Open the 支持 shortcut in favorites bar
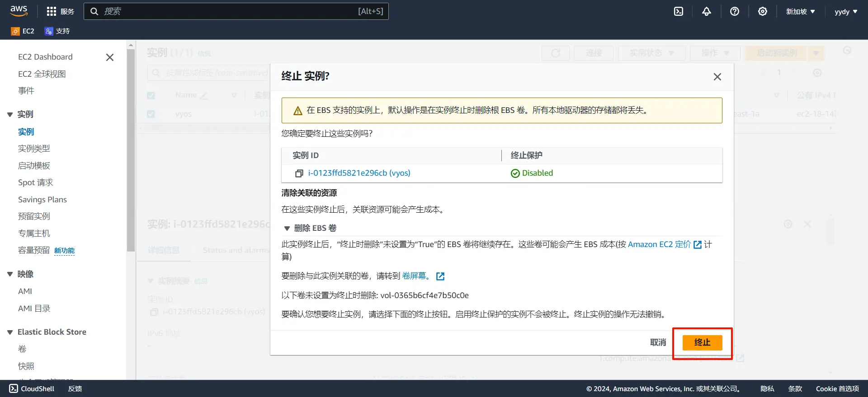 click(x=57, y=31)
